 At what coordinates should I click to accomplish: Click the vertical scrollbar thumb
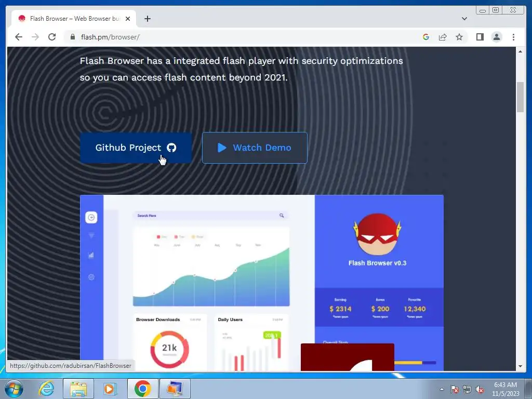[520, 97]
